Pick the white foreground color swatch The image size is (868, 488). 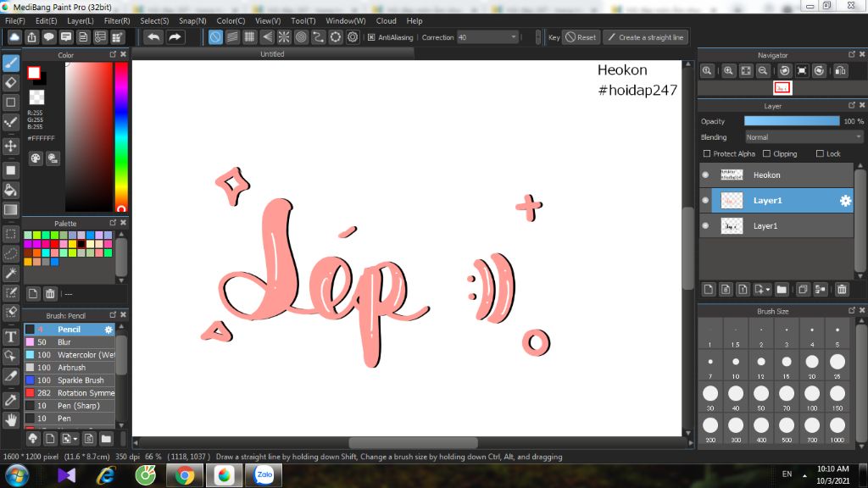coord(34,73)
